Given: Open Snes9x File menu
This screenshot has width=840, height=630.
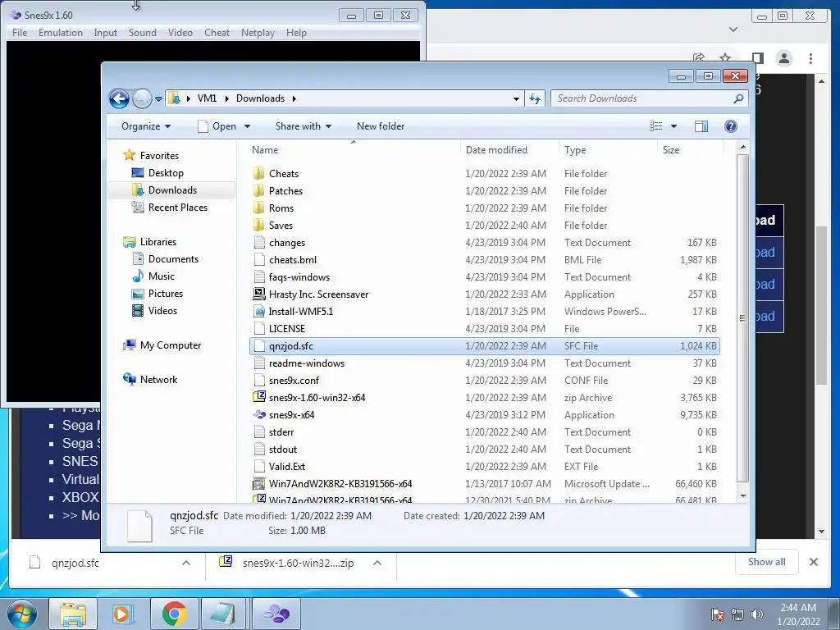Looking at the screenshot, I should tap(20, 33).
